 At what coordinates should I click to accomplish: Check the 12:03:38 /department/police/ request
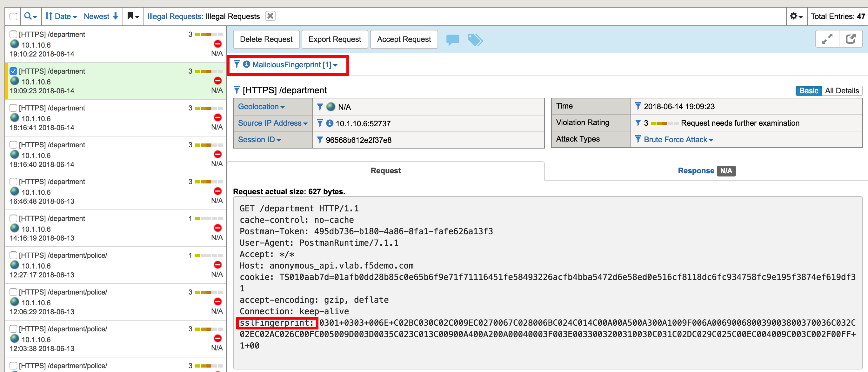[x=13, y=329]
